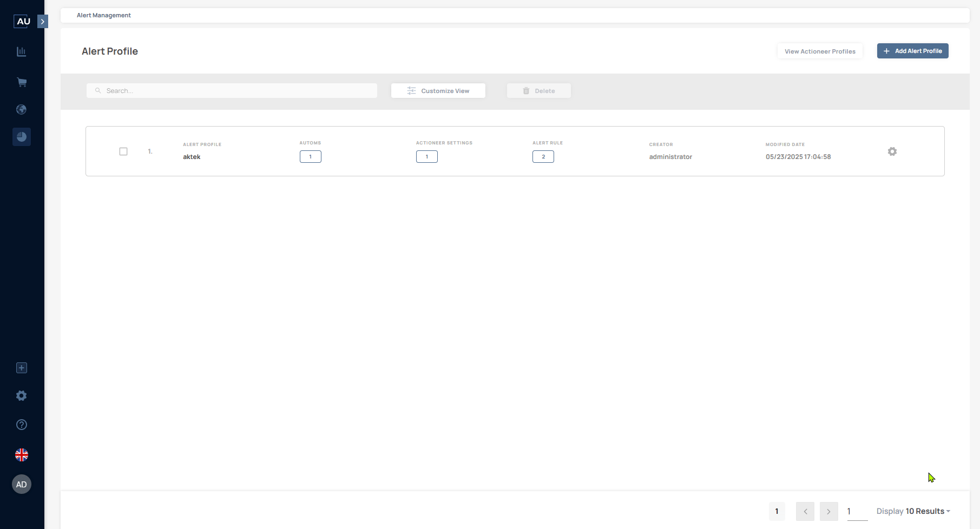Screen dimensions: 980x529
Task: Open the bar chart dashboard sidebar icon
Action: 22,52
